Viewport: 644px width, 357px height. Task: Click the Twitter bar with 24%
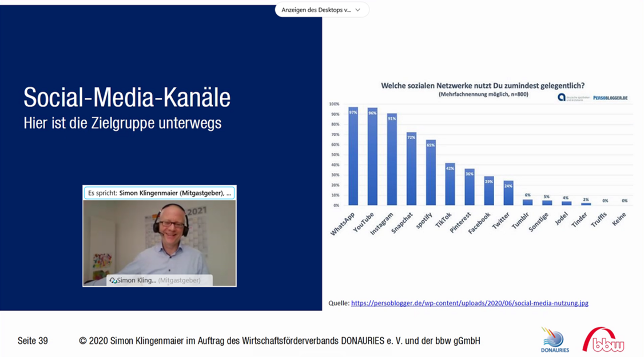tap(508, 193)
